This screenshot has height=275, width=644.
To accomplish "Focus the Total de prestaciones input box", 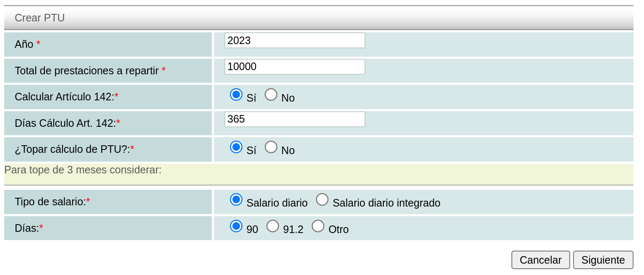I will click(295, 67).
